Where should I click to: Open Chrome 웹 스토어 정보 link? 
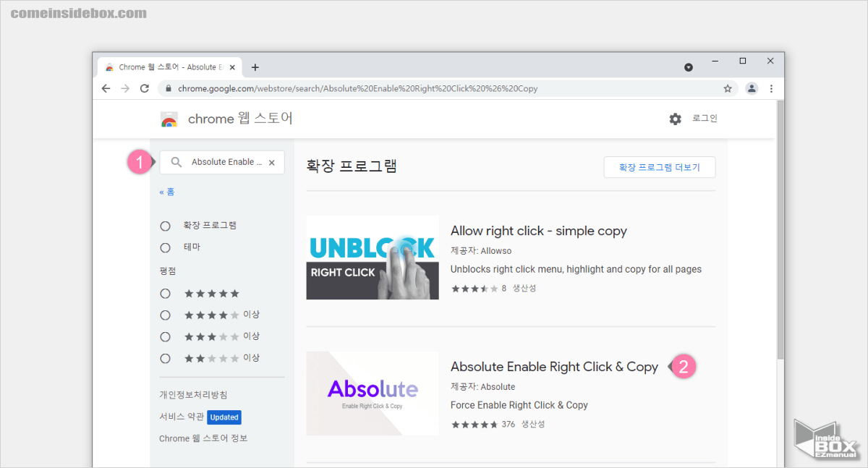[203, 438]
